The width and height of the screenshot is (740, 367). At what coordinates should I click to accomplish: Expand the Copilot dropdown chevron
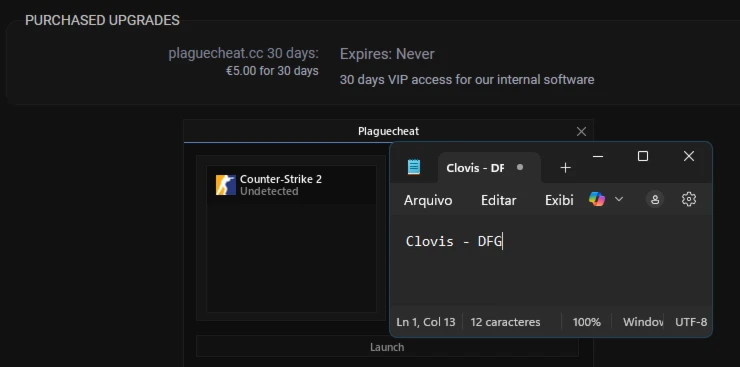(x=619, y=200)
